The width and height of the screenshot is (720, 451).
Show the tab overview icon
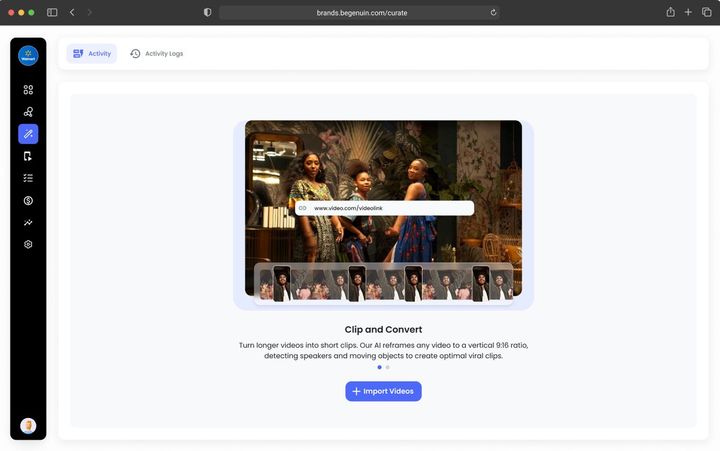click(706, 12)
